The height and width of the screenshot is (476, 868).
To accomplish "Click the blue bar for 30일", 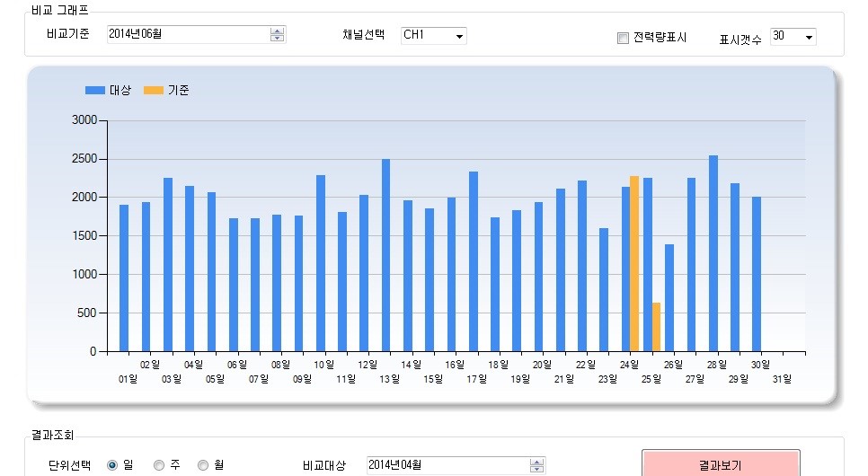I will (757, 274).
